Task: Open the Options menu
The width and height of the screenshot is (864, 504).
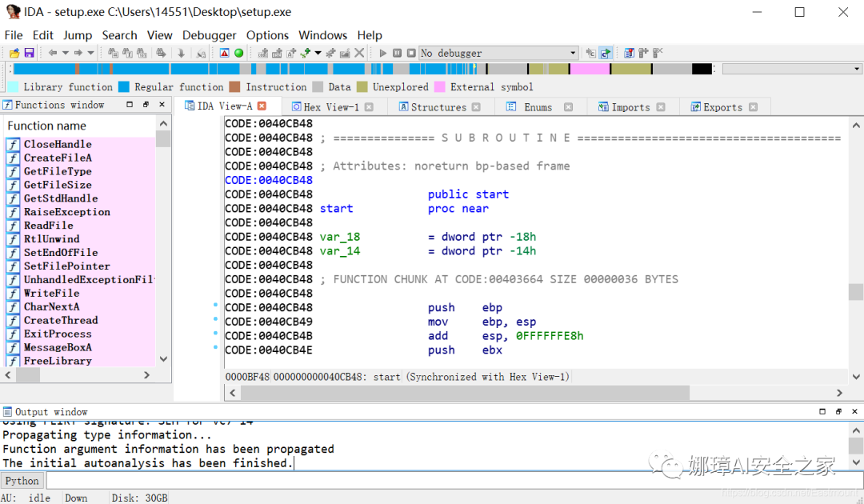Action: [x=267, y=35]
